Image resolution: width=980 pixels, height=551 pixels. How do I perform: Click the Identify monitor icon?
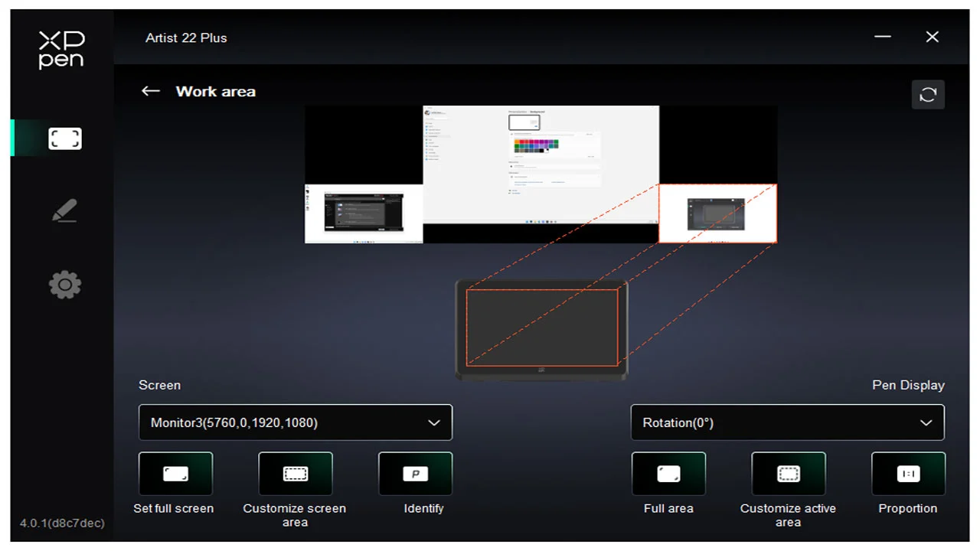pos(415,474)
